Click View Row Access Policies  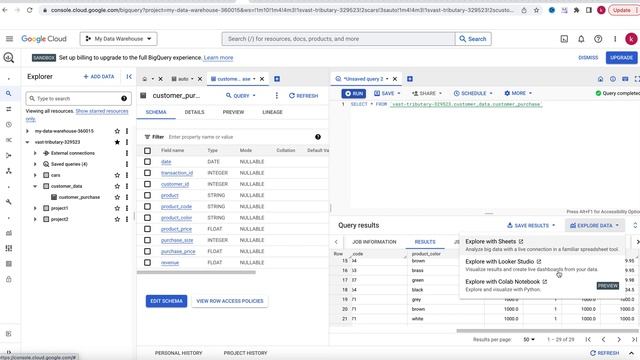coord(230,301)
